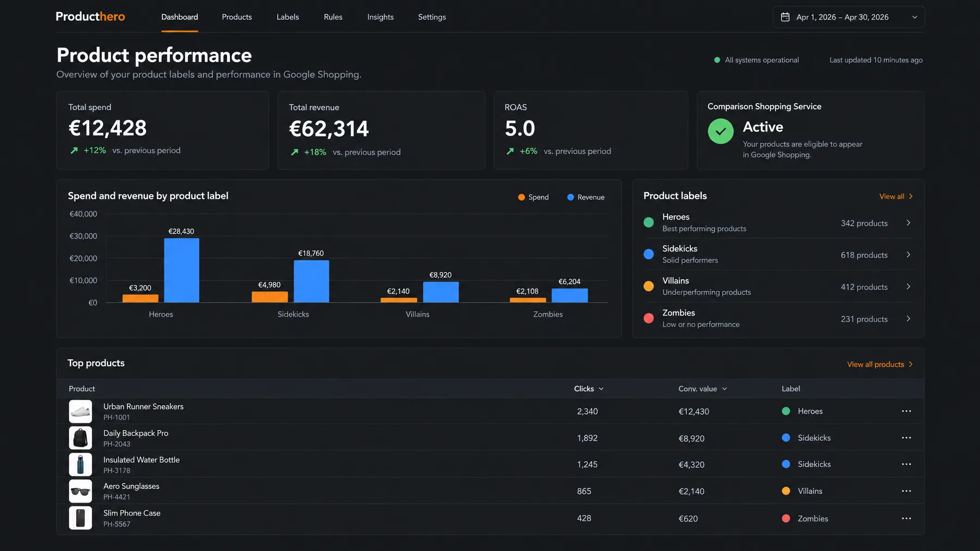This screenshot has height=551, width=980.
Task: Open more options for Daily Backpack Pro
Action: tap(906, 438)
